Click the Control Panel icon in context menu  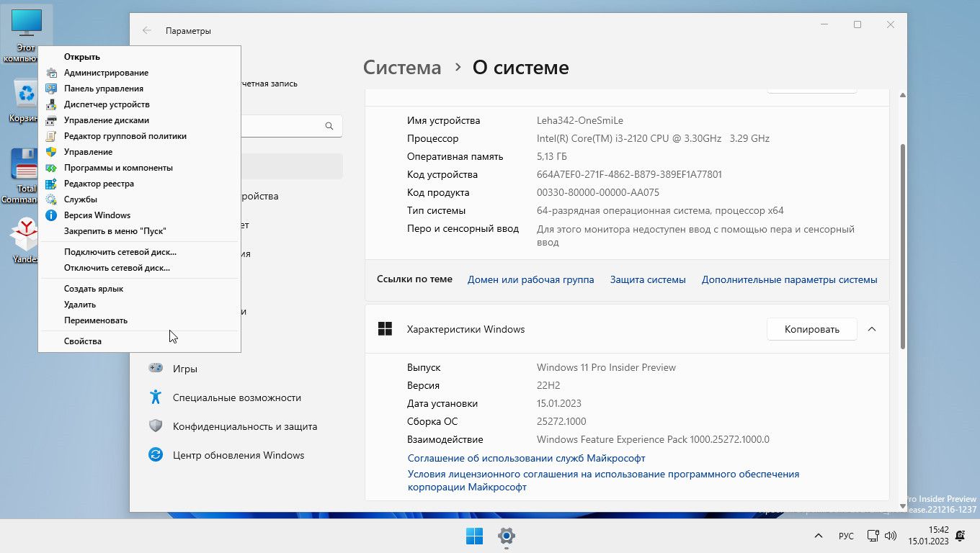(x=51, y=89)
